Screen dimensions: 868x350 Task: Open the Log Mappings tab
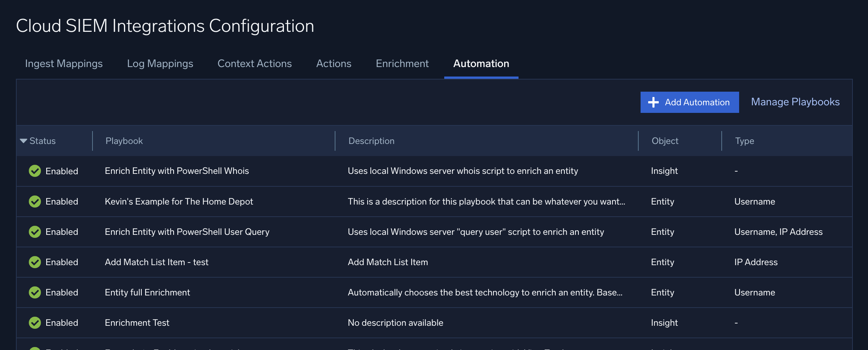click(160, 64)
